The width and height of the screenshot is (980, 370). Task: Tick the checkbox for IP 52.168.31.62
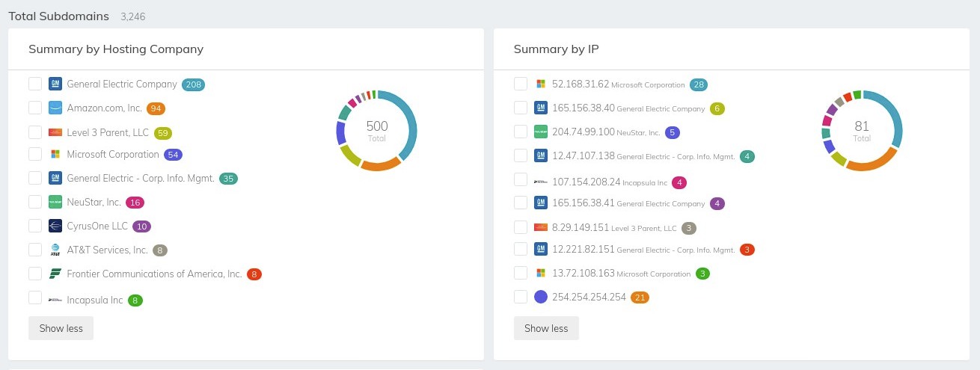point(520,83)
